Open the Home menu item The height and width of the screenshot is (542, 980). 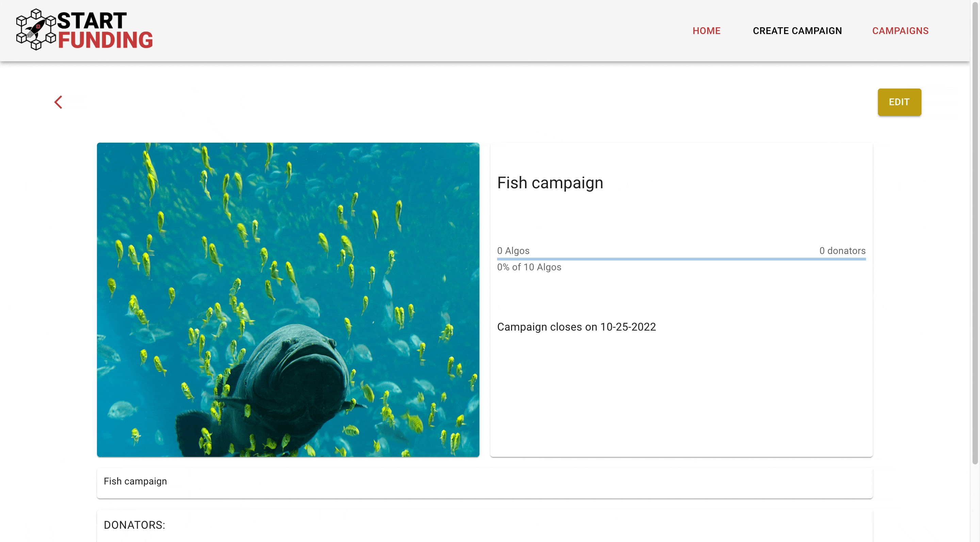(x=706, y=31)
